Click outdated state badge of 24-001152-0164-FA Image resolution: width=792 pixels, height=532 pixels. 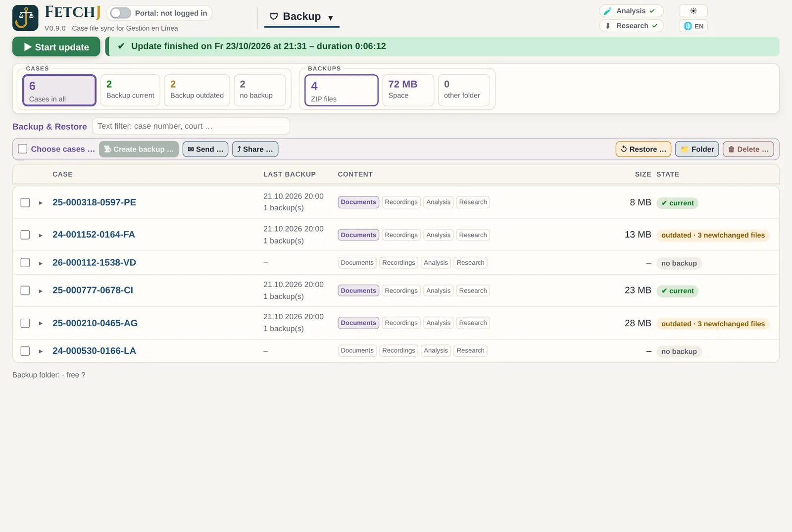(x=713, y=235)
